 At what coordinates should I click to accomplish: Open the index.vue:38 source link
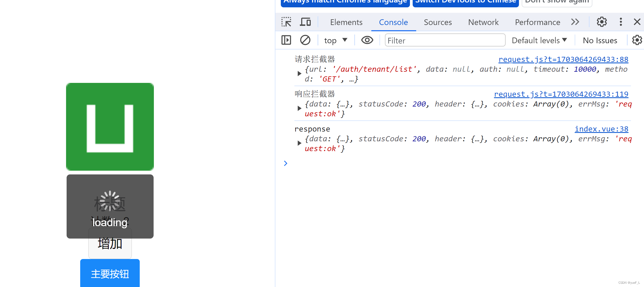click(601, 129)
